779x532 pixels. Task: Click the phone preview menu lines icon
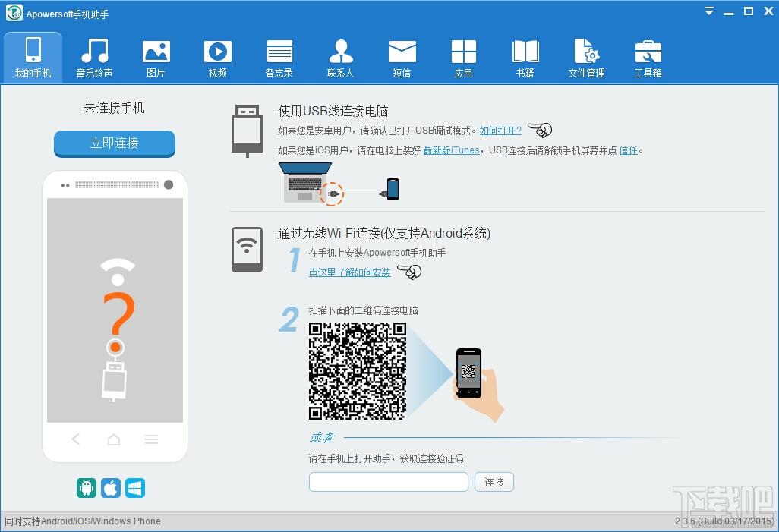[x=152, y=439]
